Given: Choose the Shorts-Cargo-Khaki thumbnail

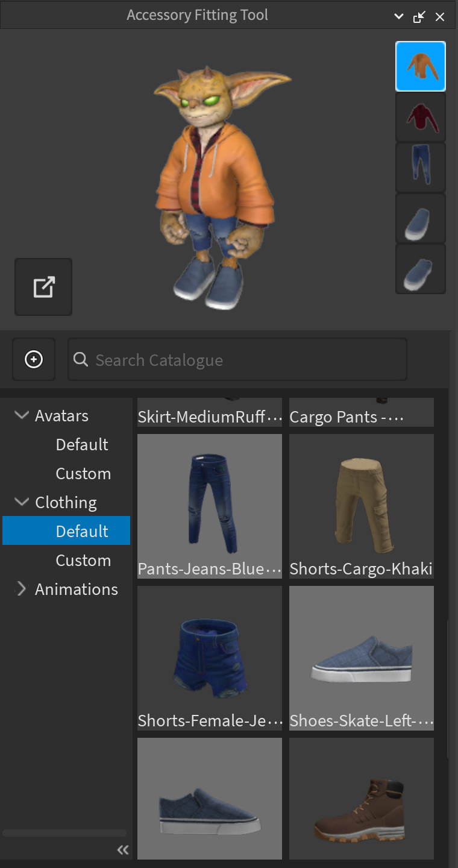Looking at the screenshot, I should (362, 505).
